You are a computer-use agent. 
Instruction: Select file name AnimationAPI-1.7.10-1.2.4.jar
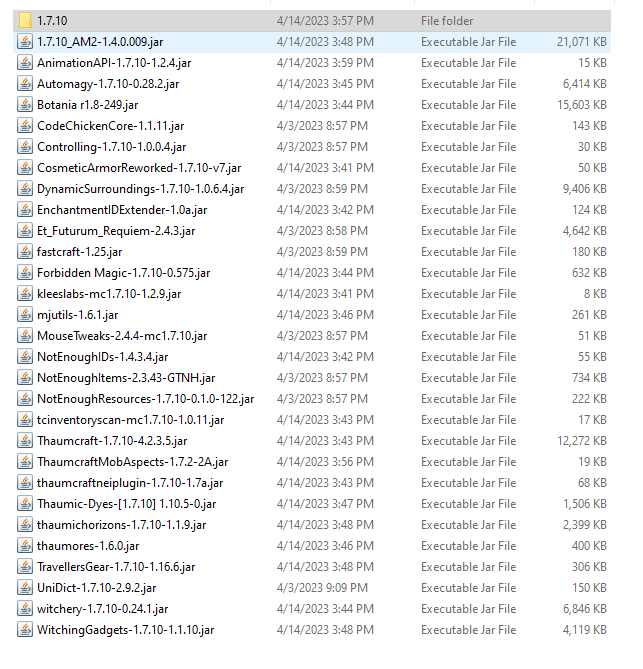114,63
